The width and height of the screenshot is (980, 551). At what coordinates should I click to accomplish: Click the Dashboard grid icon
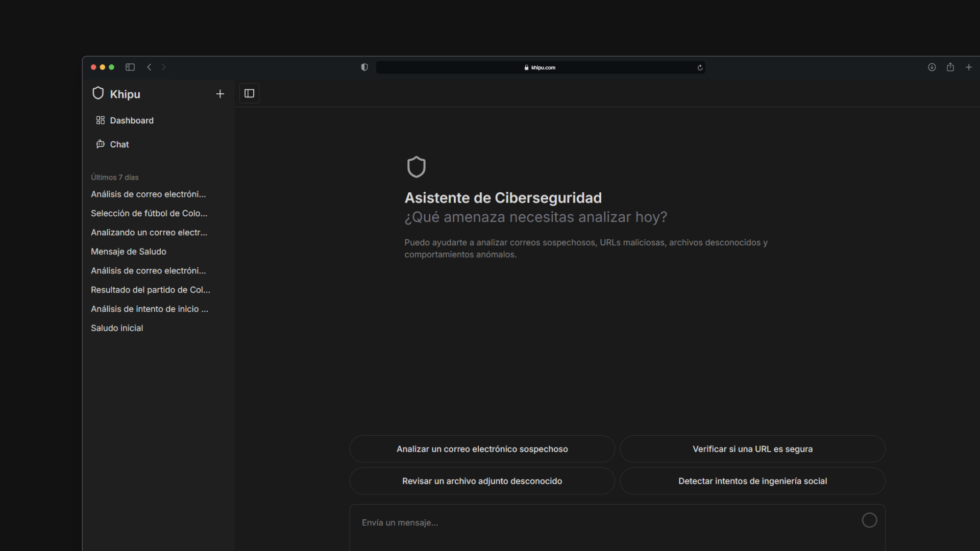100,120
